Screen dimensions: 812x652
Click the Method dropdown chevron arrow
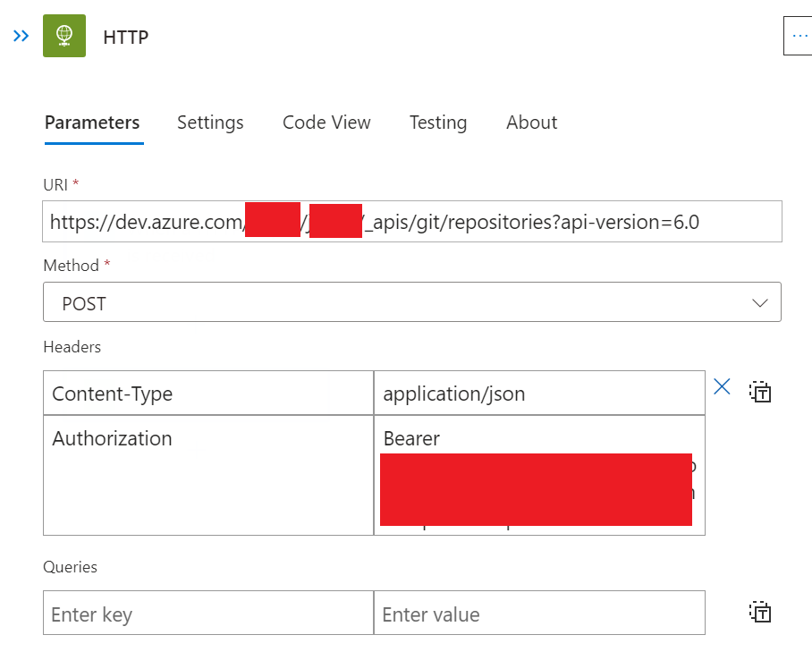[760, 303]
